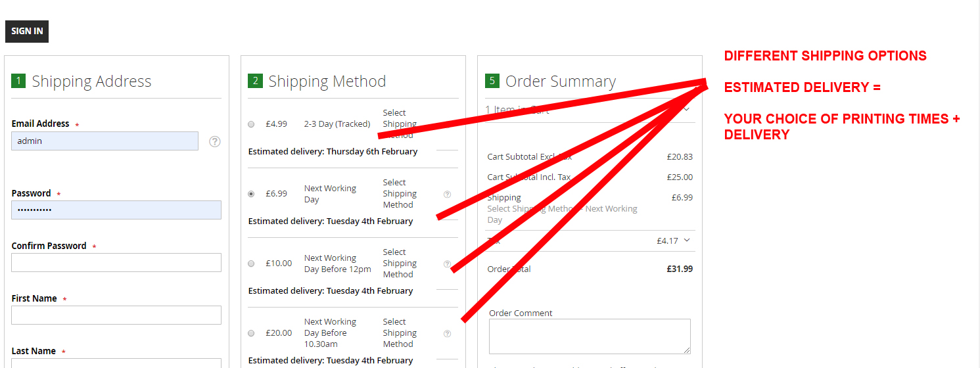Click the Confirm Password input box

pos(116,263)
